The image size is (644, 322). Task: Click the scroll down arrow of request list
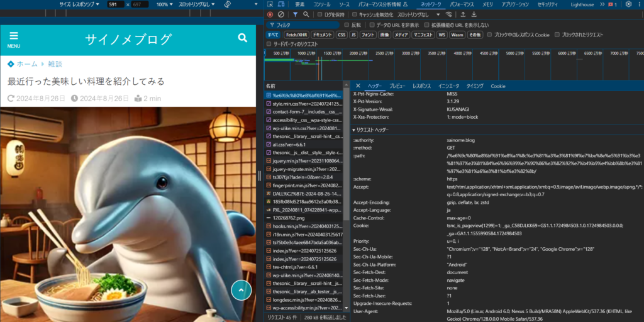pyautogui.click(x=346, y=308)
